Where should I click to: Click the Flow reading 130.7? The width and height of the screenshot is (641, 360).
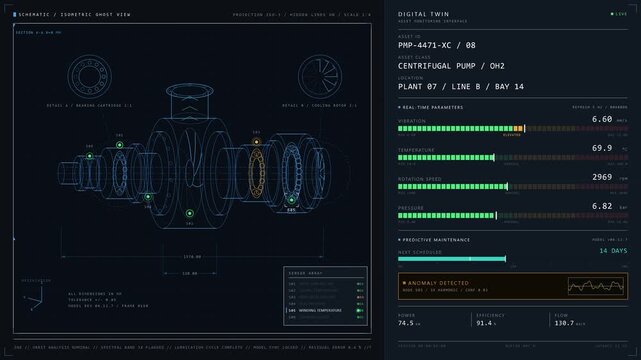564,323
